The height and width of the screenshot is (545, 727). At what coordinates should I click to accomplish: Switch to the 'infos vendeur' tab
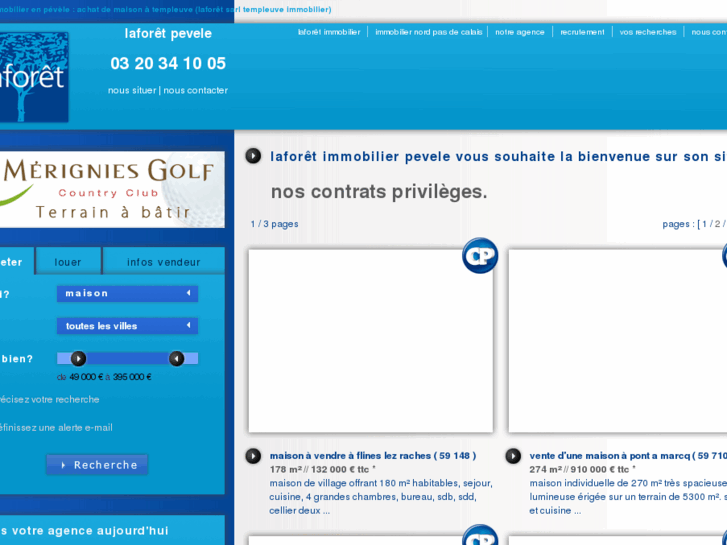164,262
